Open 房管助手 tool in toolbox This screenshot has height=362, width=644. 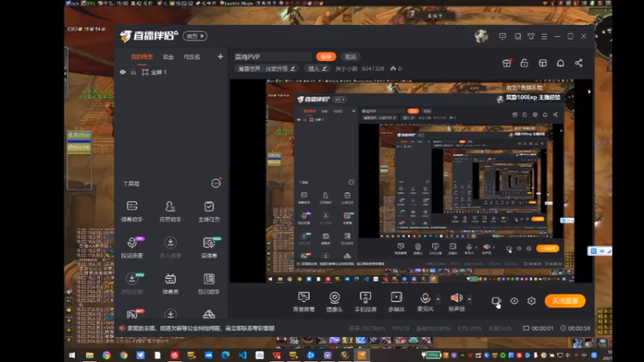click(x=170, y=212)
